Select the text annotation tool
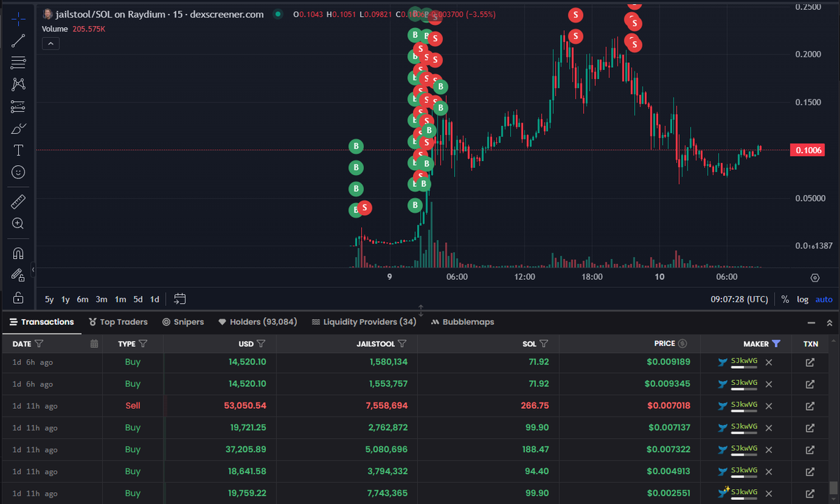This screenshot has width=840, height=504. tap(17, 150)
